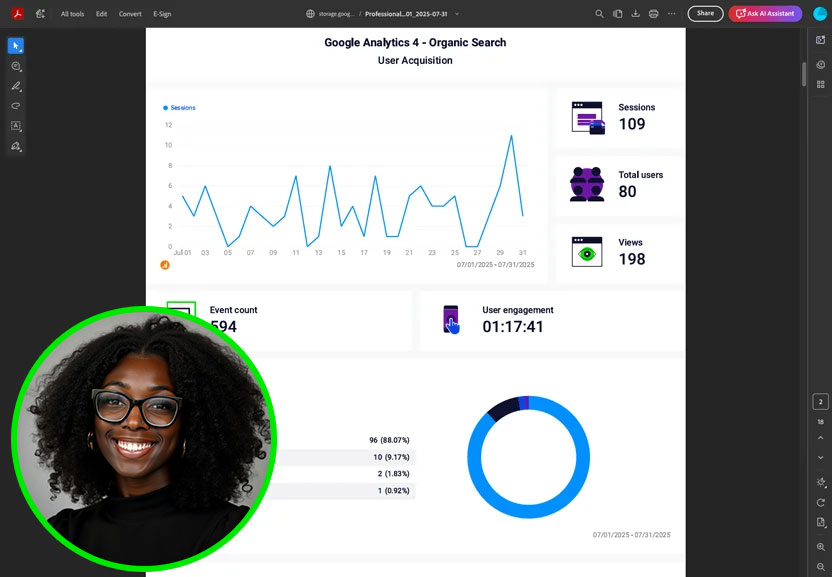Click the 07/01/2025 - 07/31/2025 date under line chart
The width and height of the screenshot is (832, 577).
tap(495, 265)
